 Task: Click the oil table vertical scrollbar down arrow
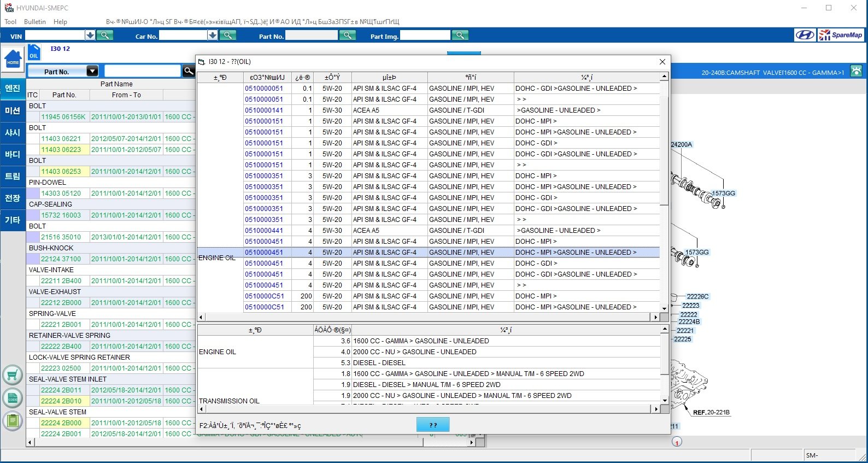(664, 308)
